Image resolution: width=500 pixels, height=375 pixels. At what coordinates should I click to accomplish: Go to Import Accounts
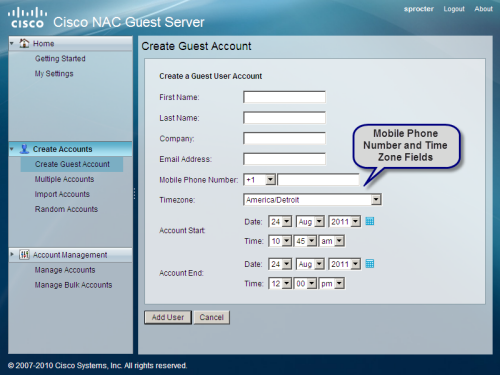62,194
